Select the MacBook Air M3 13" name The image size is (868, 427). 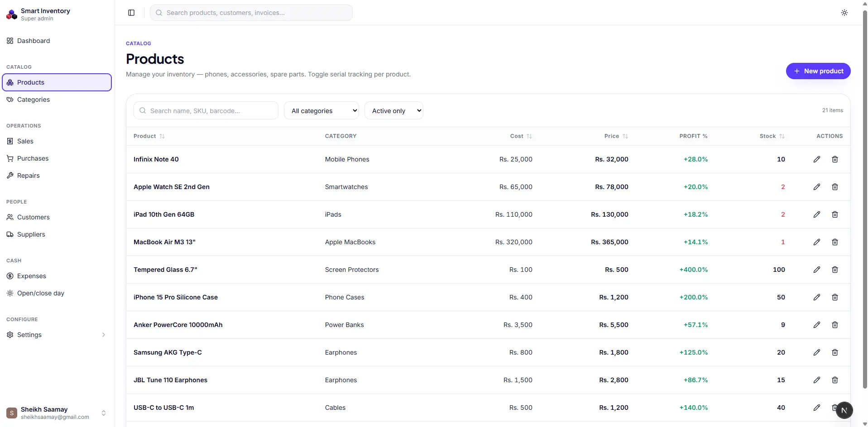click(x=164, y=242)
